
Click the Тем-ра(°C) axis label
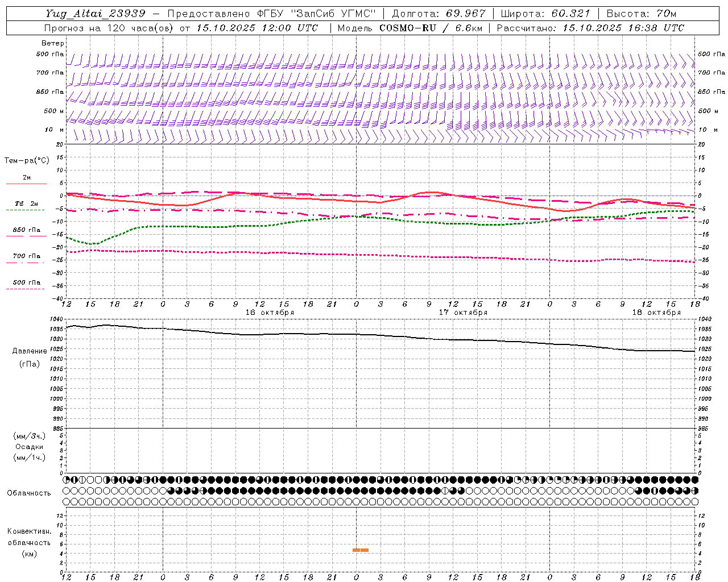pyautogui.click(x=27, y=161)
